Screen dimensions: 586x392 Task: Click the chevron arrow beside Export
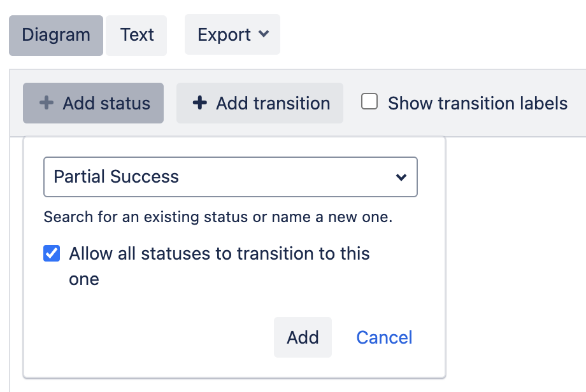pos(264,34)
